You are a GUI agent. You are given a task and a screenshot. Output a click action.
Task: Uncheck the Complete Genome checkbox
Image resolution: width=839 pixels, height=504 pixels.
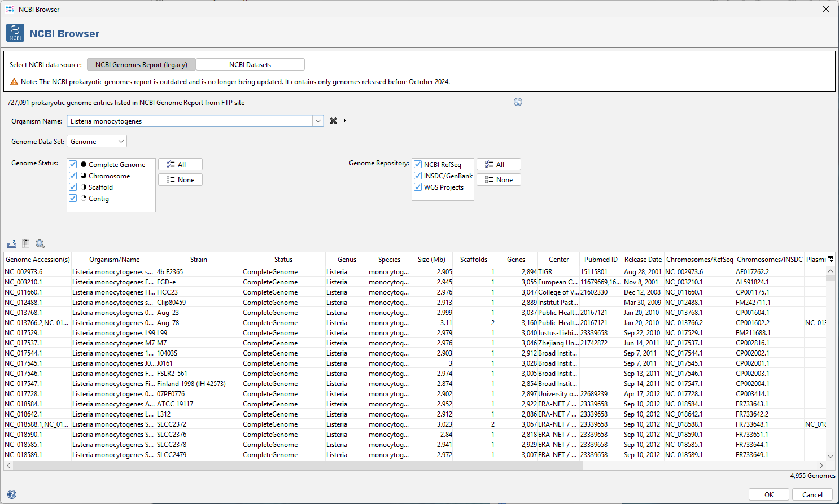click(73, 164)
